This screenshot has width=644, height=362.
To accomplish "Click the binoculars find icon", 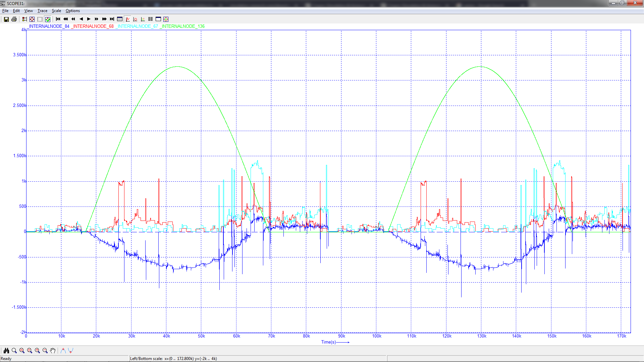I will tap(6, 351).
